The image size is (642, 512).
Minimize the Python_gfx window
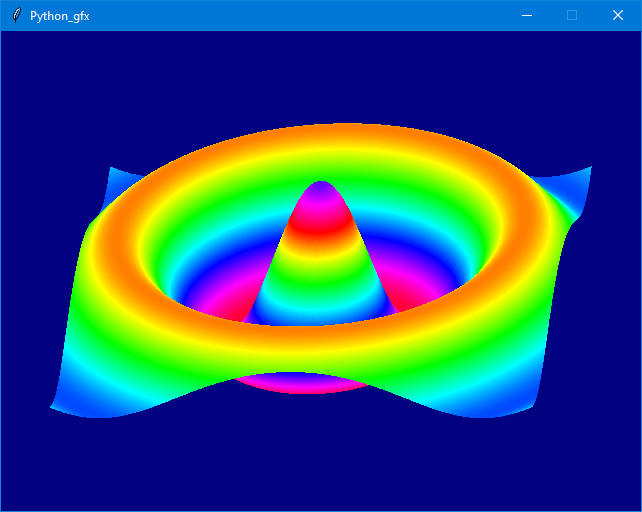527,16
